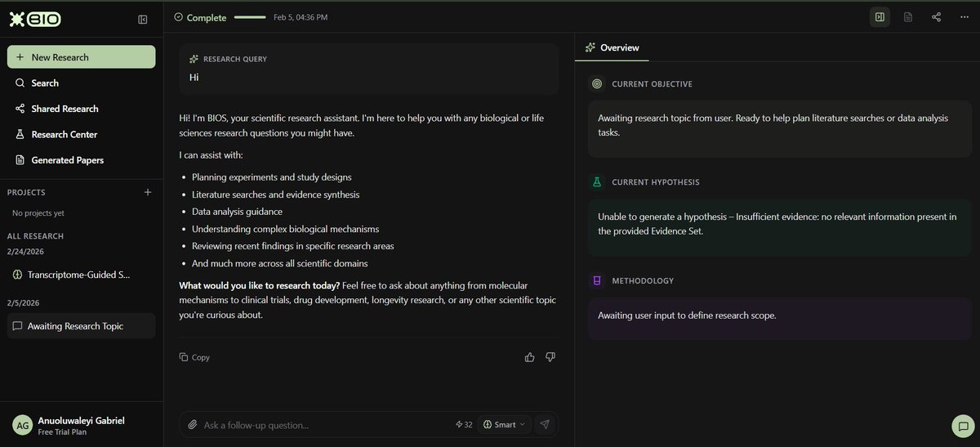Viewport: 980px width, 447px height.
Task: Open the document view icon
Action: 908,17
